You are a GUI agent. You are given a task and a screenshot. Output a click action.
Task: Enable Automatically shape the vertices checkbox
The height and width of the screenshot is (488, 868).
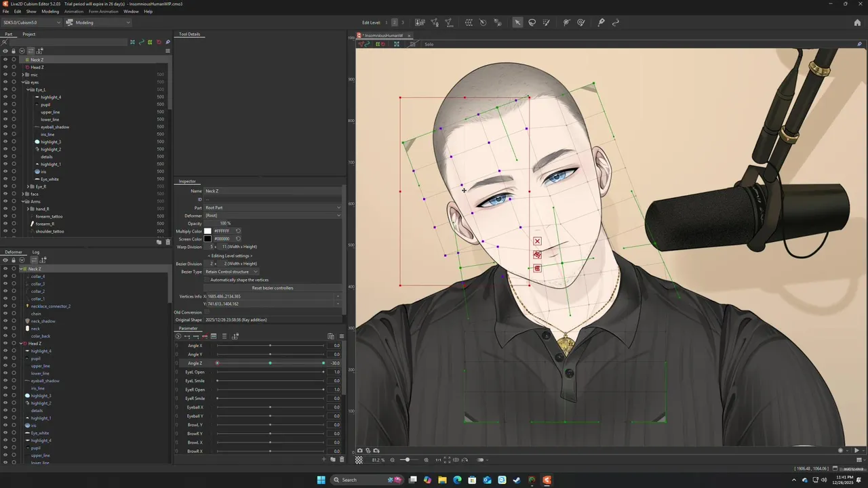(x=207, y=280)
